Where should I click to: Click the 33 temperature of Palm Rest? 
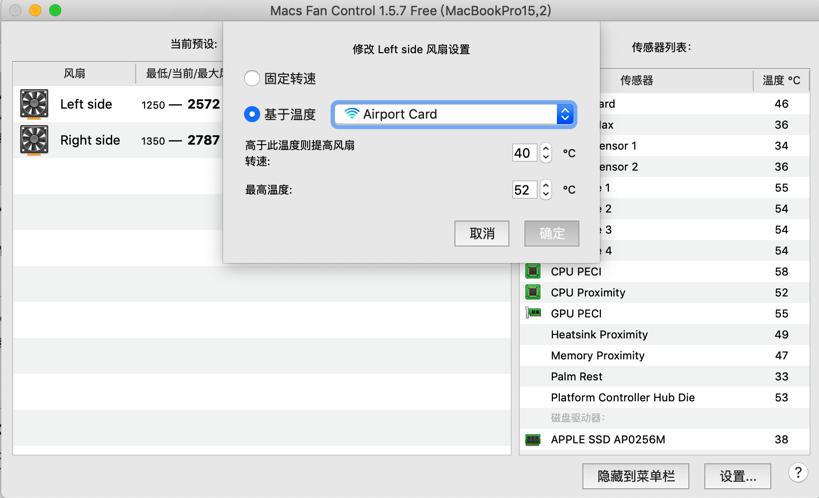tap(781, 376)
